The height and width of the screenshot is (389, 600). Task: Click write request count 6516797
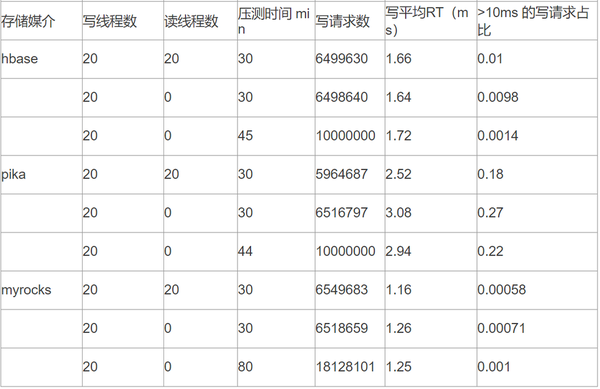pos(342,213)
